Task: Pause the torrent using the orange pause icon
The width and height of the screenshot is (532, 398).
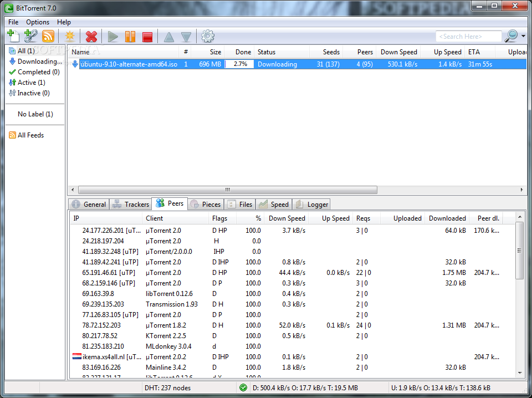Action: (130, 37)
